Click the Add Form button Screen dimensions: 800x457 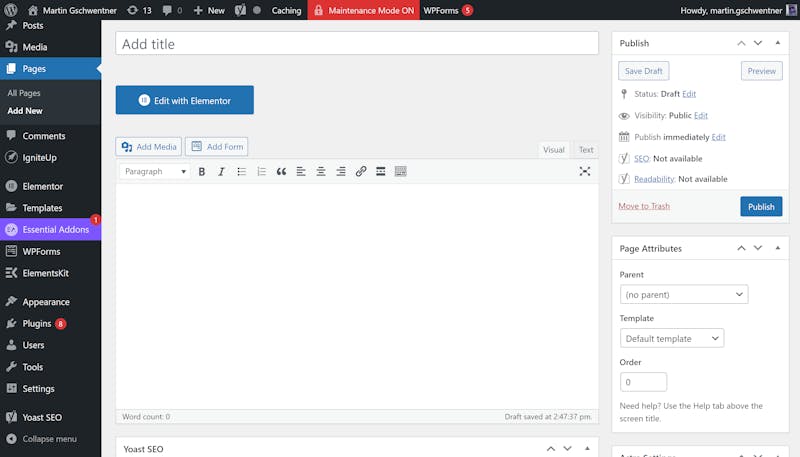[x=216, y=147]
